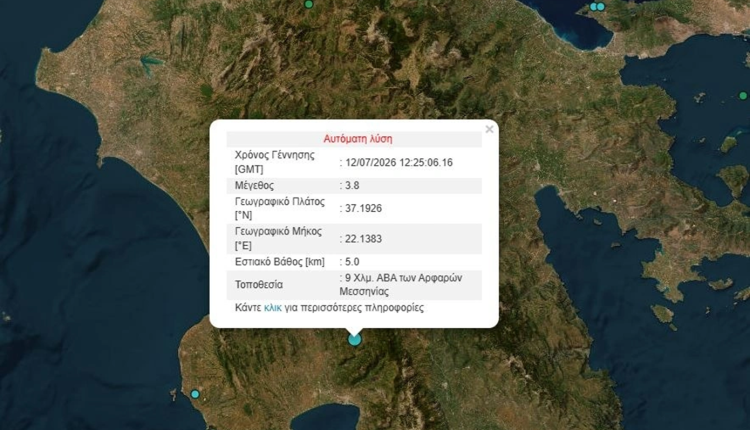750x430 pixels.
Task: Open the 'κλικ' link for more information
Action: coord(273,308)
